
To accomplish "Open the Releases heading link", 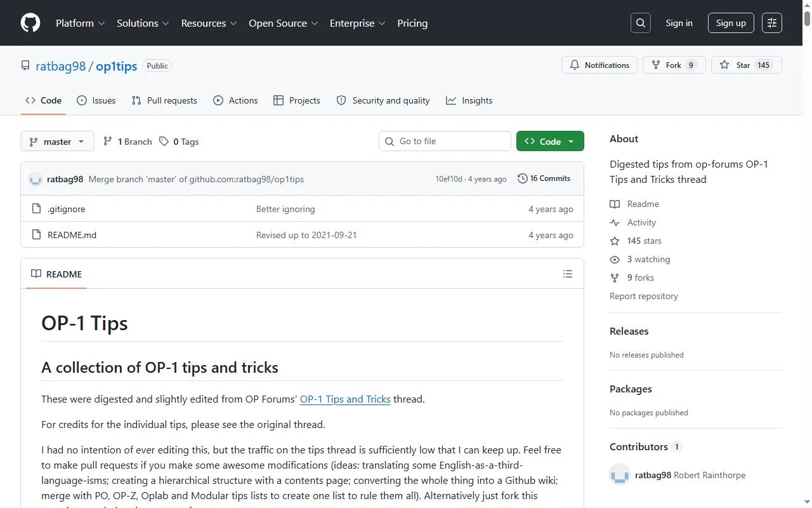I will (629, 331).
